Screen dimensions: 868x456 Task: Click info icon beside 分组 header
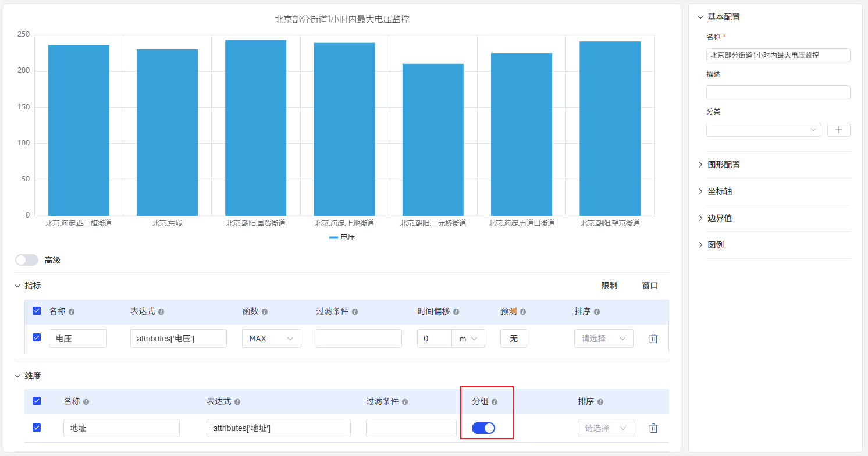click(x=495, y=402)
